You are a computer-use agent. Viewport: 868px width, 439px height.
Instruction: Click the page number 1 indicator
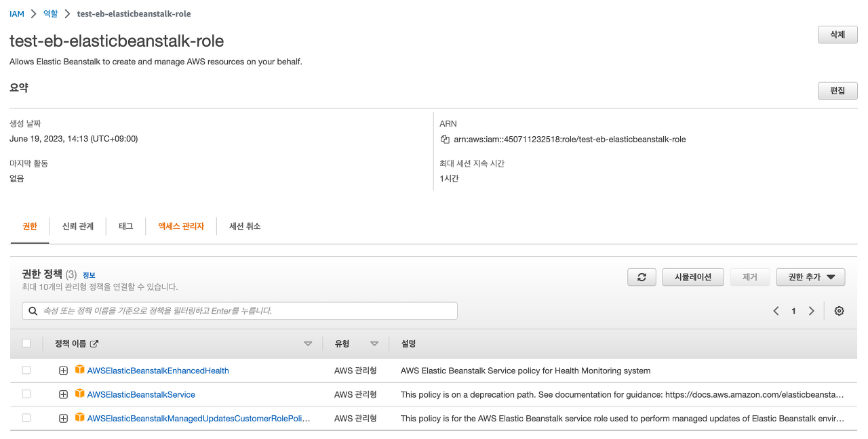pyautogui.click(x=793, y=311)
